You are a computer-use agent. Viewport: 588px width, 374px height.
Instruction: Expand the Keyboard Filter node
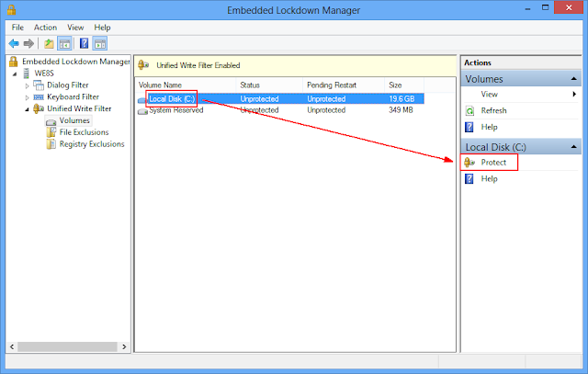click(27, 97)
